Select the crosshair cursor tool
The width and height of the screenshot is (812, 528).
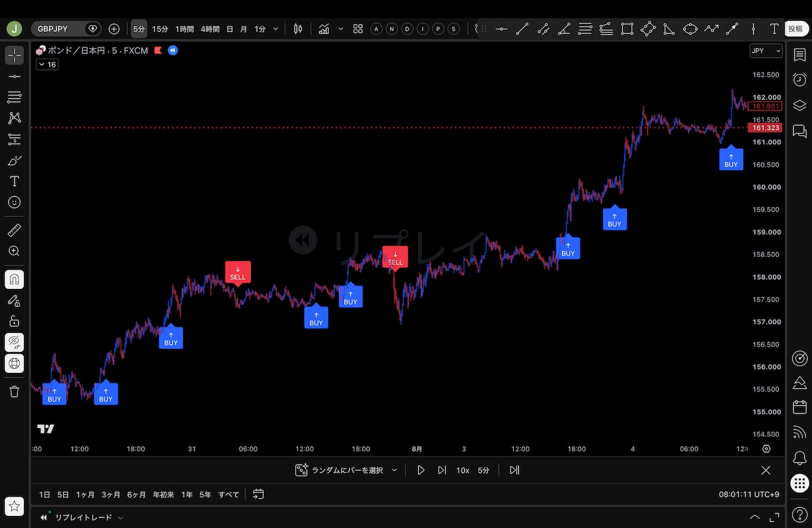click(x=14, y=55)
